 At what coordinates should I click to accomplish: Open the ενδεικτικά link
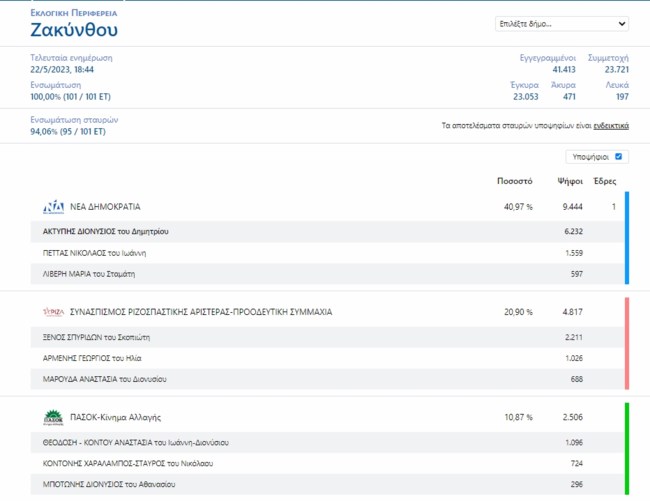611,126
